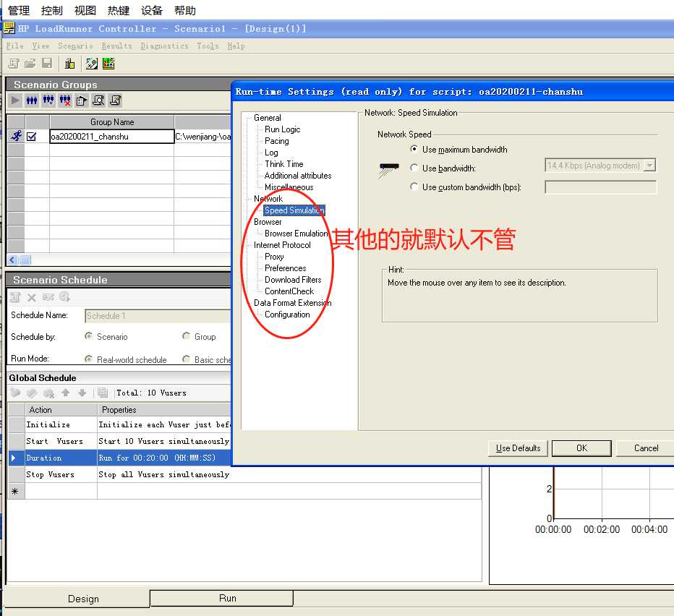The width and height of the screenshot is (674, 616).
Task: Open the Load Generators toolbar icon
Action: 69,64
